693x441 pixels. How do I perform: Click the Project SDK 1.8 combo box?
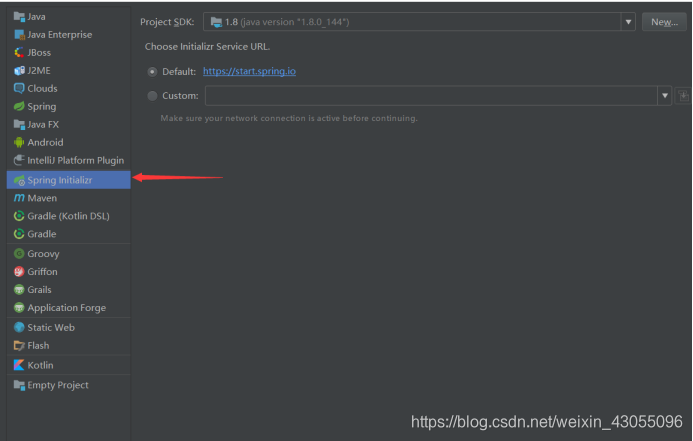tap(419, 22)
